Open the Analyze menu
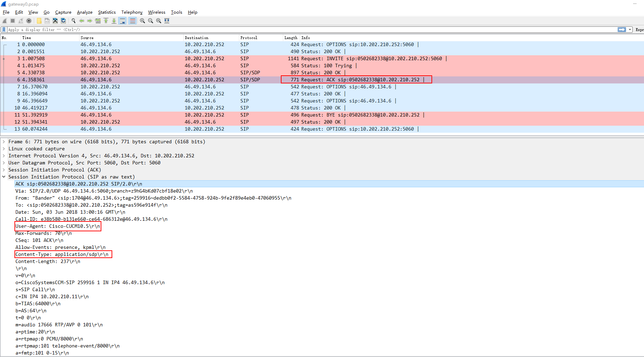The height and width of the screenshot is (357, 644). (x=85, y=12)
